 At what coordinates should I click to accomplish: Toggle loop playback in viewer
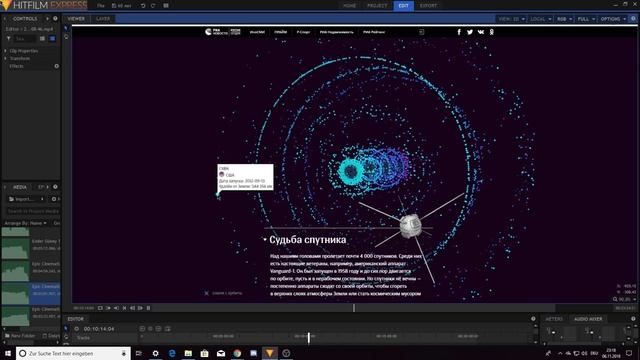[100, 308]
